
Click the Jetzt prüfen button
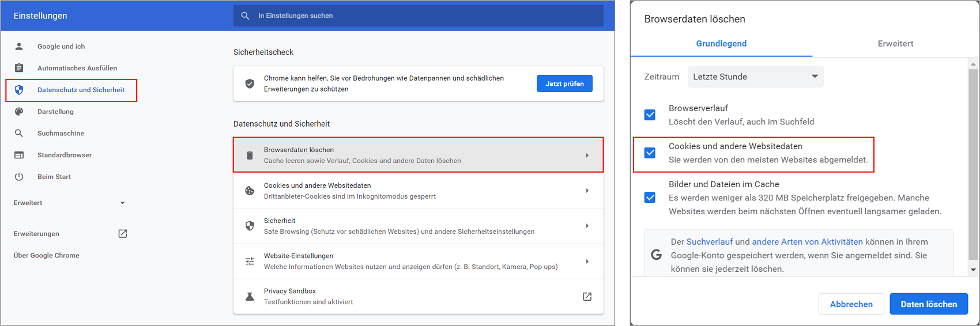point(564,84)
